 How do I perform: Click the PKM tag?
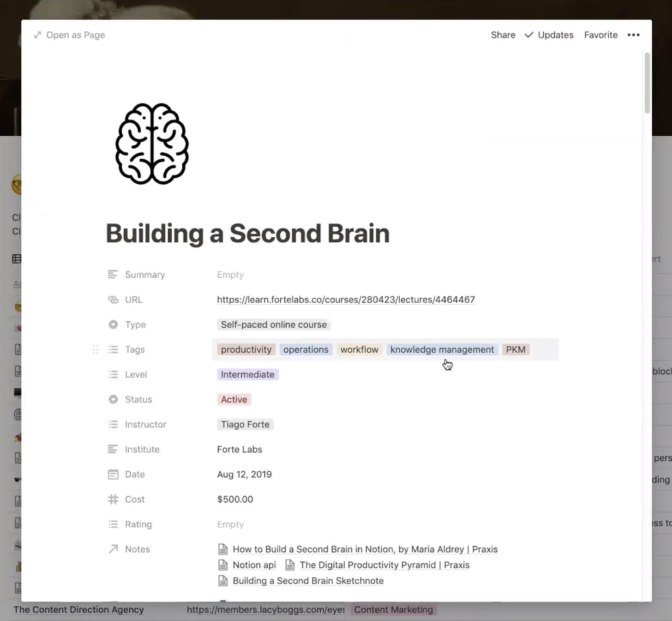click(516, 350)
